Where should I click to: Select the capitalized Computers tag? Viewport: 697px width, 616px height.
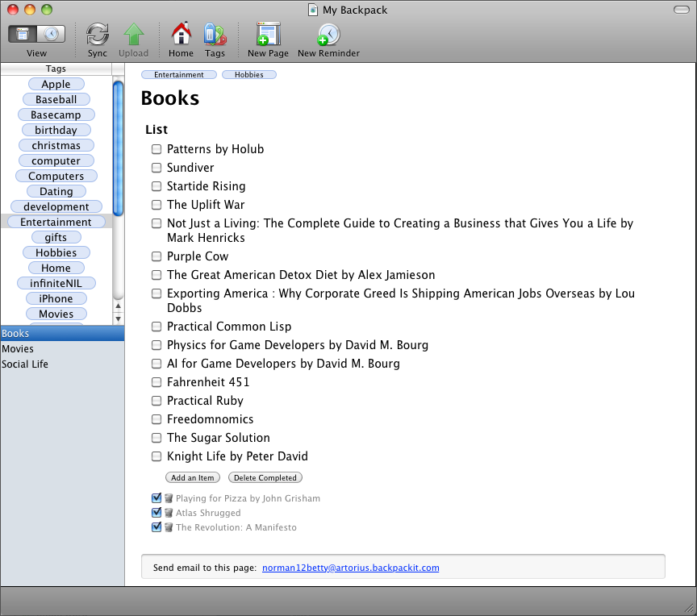pyautogui.click(x=56, y=177)
